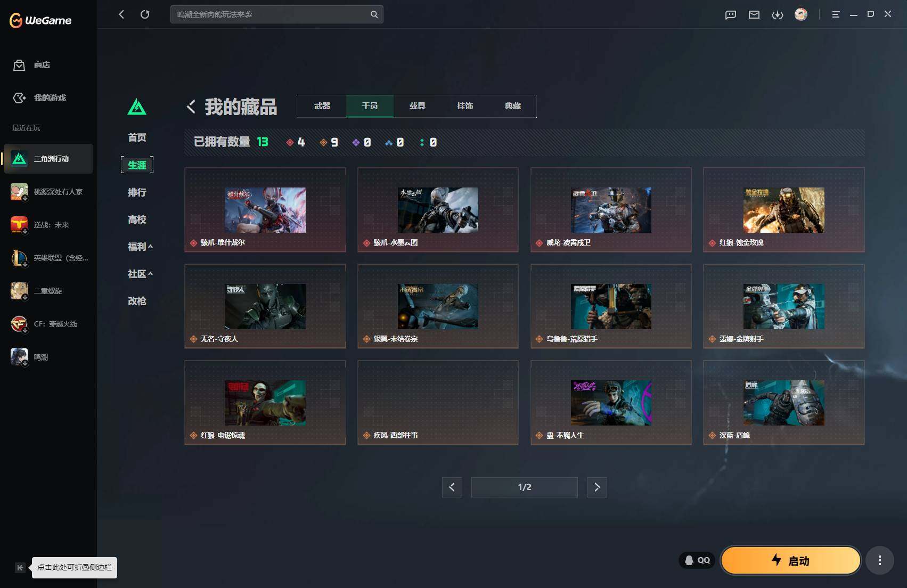This screenshot has height=588, width=907.
Task: Click the search magnifier icon
Action: point(374,14)
